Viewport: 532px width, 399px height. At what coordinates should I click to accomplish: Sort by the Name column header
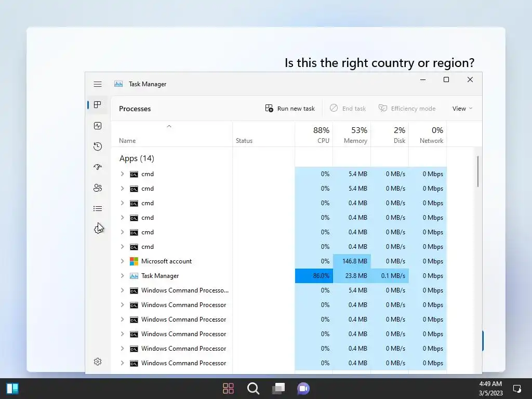(171, 135)
